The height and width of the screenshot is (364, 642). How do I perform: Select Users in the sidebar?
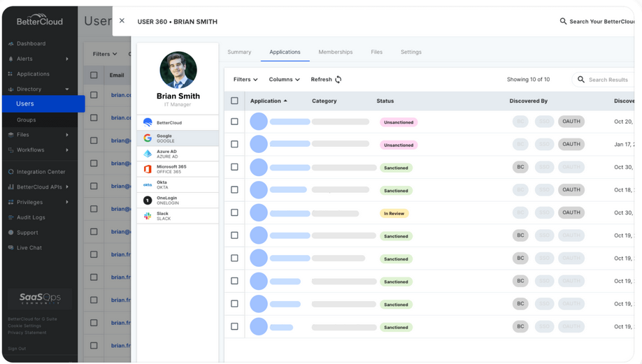43,104
